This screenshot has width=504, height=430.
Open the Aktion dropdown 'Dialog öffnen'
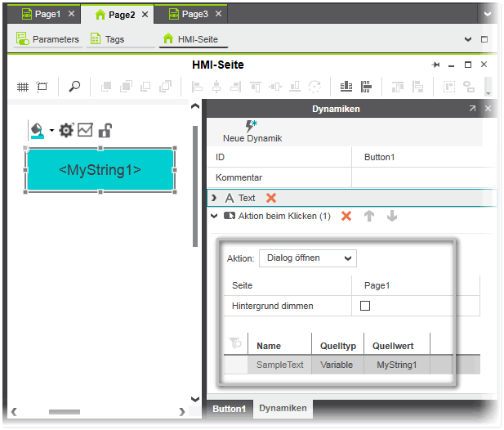(307, 258)
